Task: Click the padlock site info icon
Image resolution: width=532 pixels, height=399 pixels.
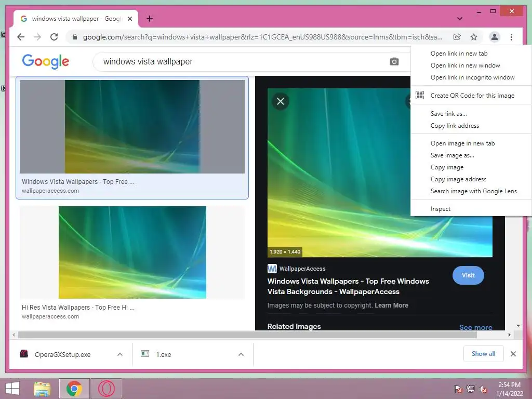Action: click(x=75, y=37)
